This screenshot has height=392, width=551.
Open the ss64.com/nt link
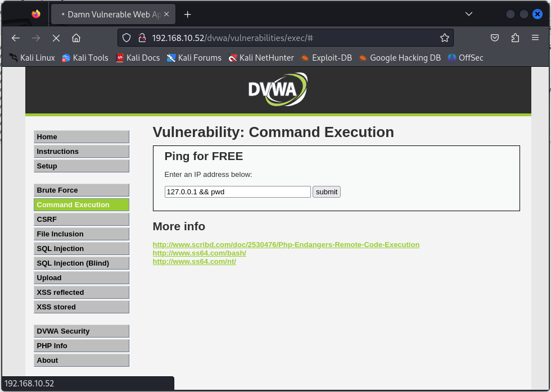(195, 262)
